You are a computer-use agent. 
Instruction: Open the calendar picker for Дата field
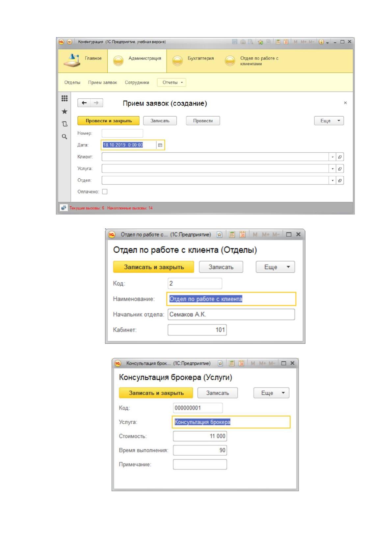click(x=160, y=145)
